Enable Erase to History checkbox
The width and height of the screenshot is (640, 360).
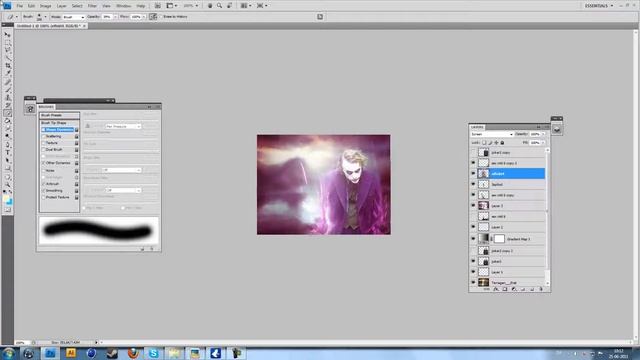pyautogui.click(x=161, y=17)
